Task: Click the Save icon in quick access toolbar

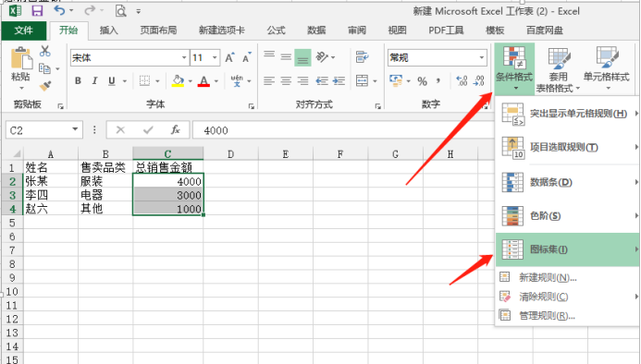Action: pos(37,11)
